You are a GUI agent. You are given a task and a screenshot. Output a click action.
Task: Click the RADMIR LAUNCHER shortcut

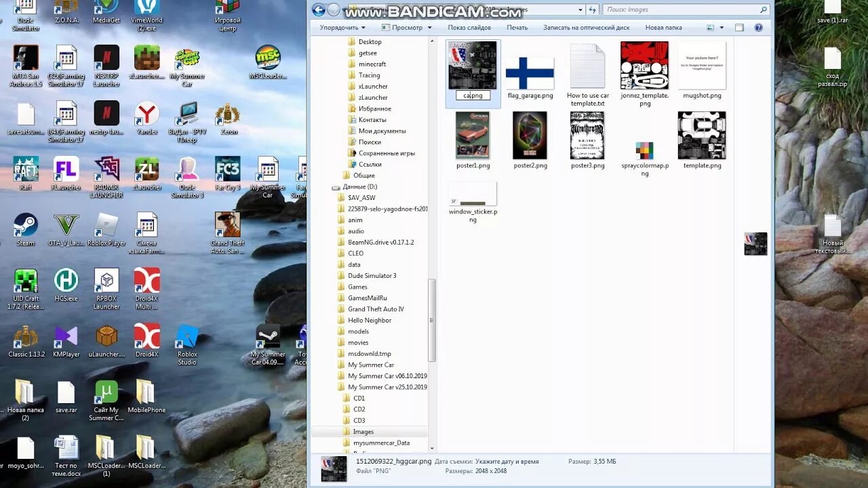point(106,178)
